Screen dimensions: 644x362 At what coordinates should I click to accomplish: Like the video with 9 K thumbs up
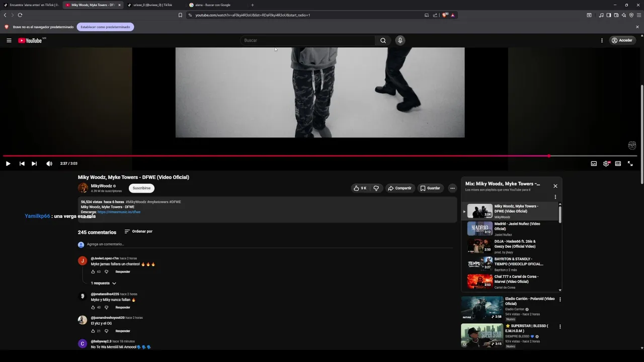(x=360, y=188)
